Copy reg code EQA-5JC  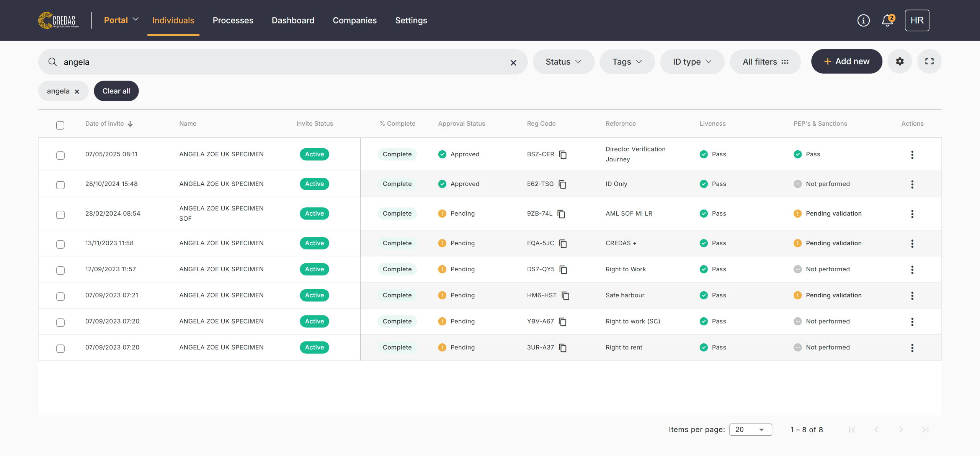click(x=563, y=243)
